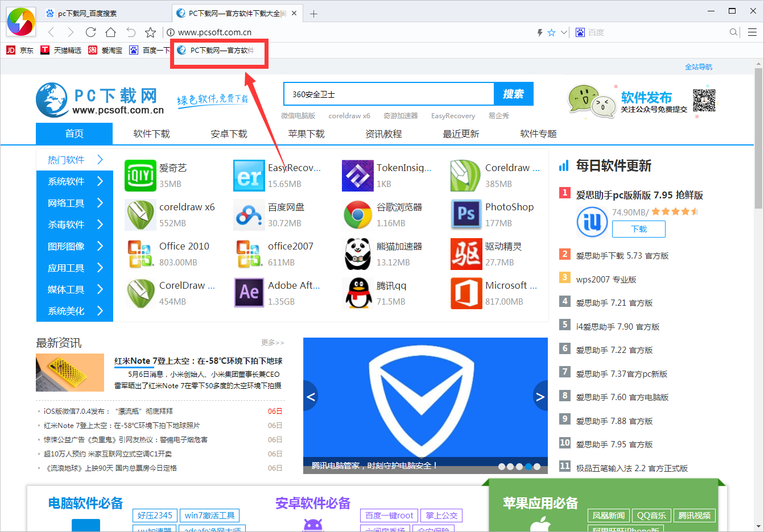Click the 腾讯qq penguin icon
The image size is (764, 532).
point(357,293)
